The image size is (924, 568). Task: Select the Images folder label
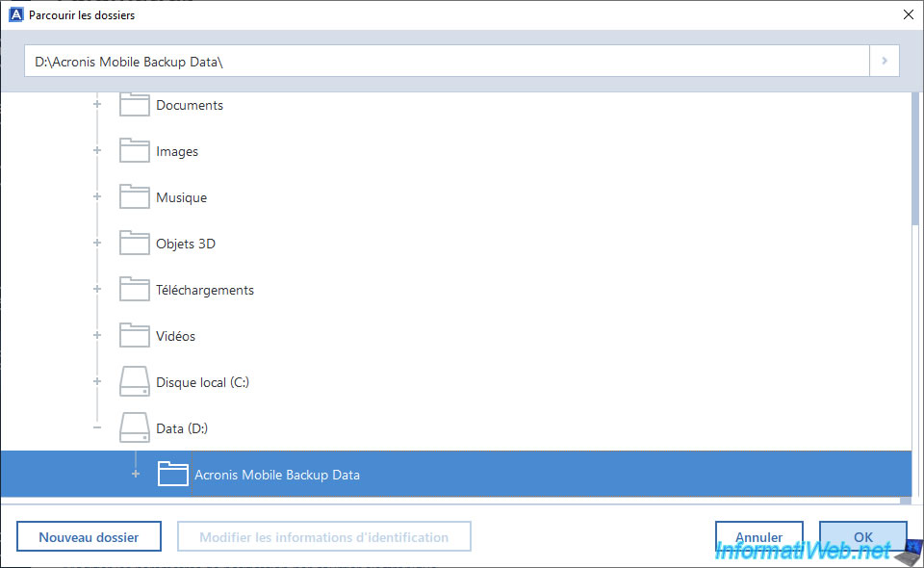click(x=177, y=151)
